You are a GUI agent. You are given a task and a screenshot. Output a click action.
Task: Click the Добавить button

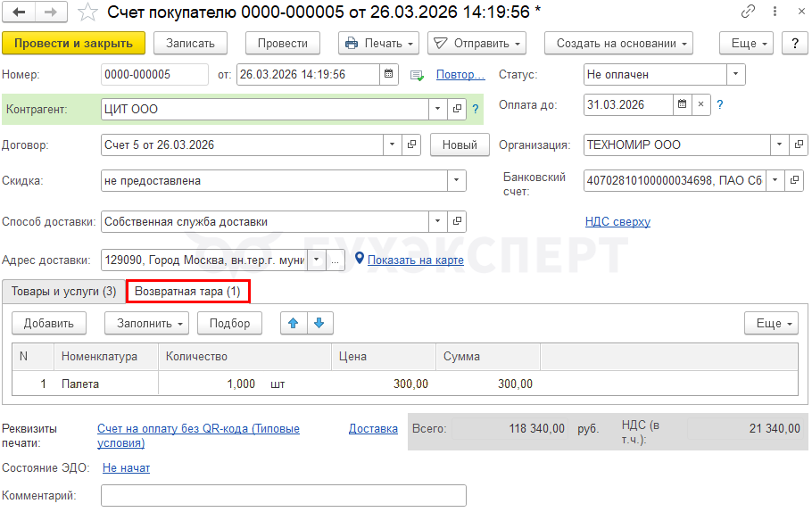click(x=49, y=323)
